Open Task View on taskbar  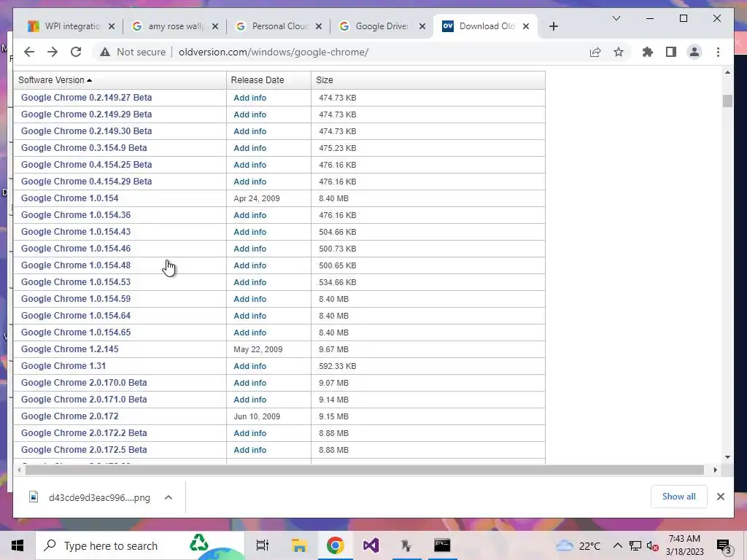(x=263, y=545)
